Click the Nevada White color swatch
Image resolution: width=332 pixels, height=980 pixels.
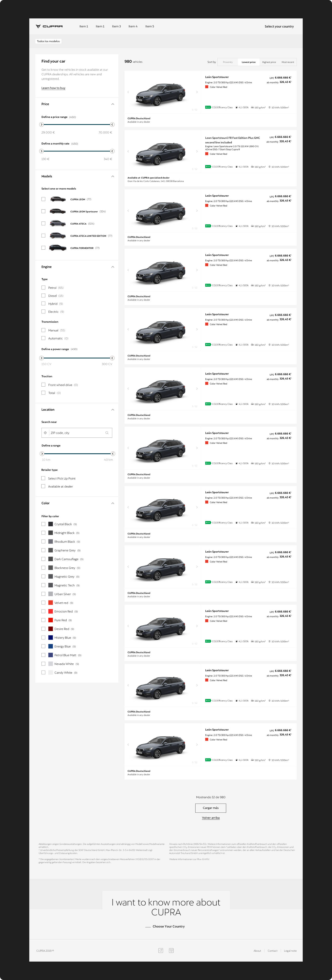[51, 664]
